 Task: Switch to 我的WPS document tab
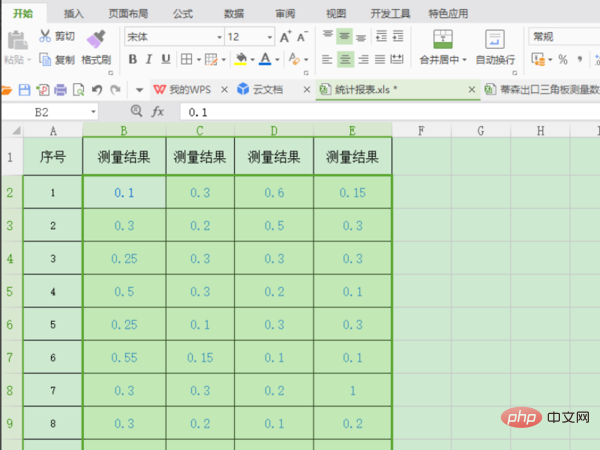click(x=190, y=90)
